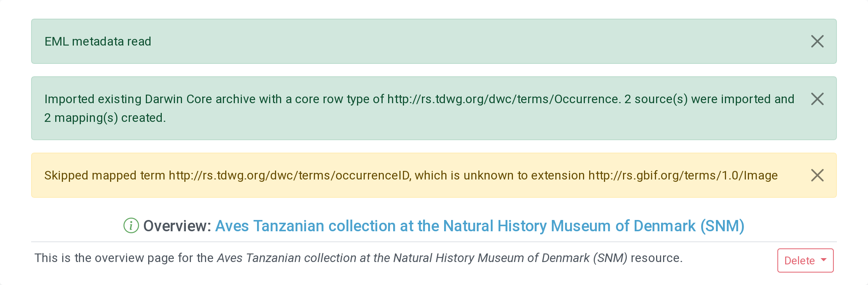Viewport: 868px width, 285px height.
Task: Click the 'EML metadata read' message text
Action: [x=98, y=41]
